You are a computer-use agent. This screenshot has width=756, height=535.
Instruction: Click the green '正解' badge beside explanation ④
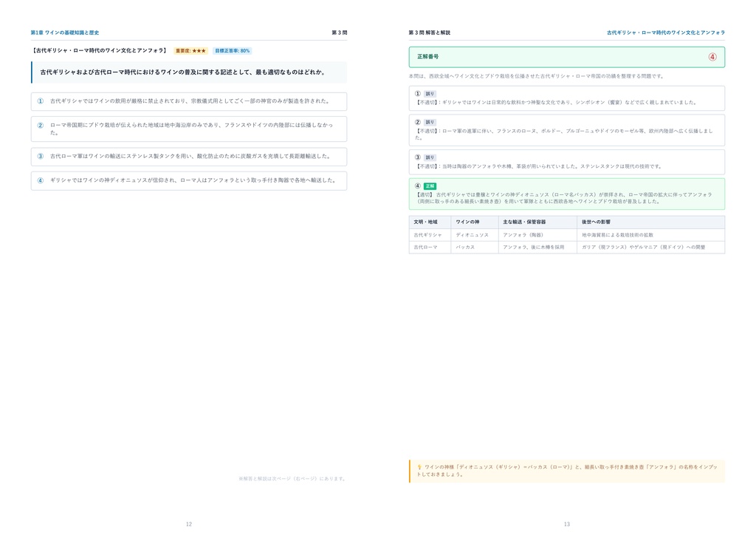pyautogui.click(x=430, y=186)
